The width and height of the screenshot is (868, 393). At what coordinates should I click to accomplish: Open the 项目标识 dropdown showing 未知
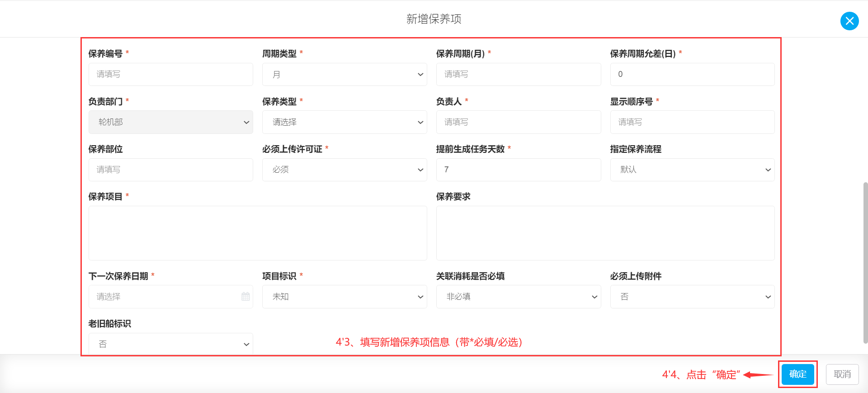(x=344, y=297)
